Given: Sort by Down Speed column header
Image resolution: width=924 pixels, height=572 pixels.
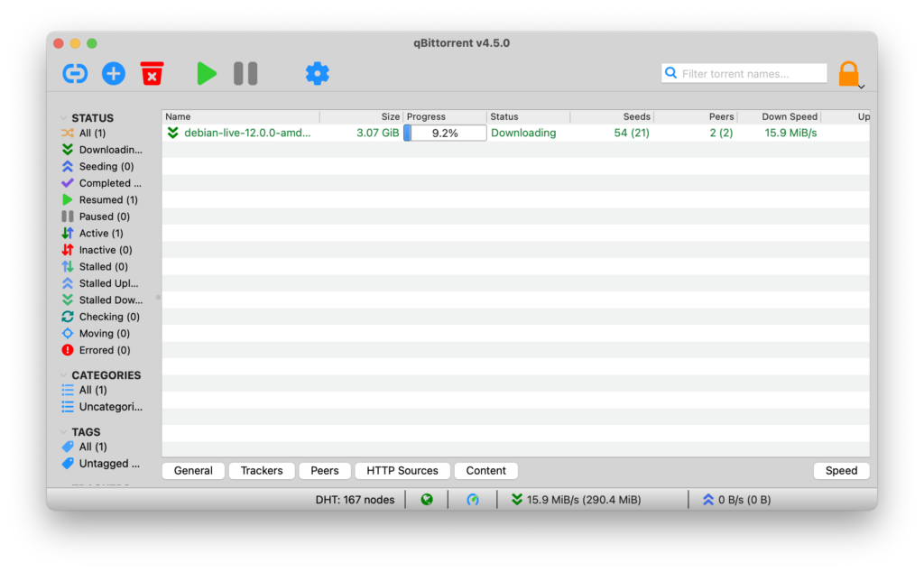Looking at the screenshot, I should [x=779, y=116].
